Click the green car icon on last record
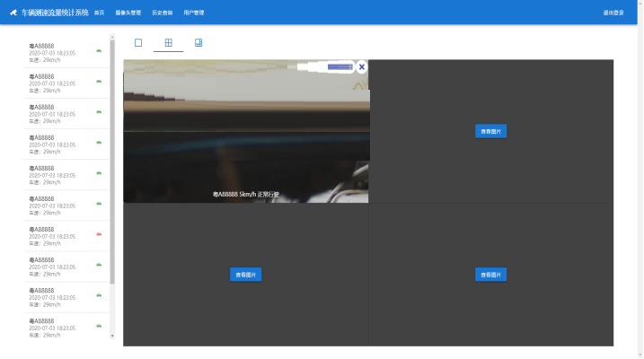 98,326
